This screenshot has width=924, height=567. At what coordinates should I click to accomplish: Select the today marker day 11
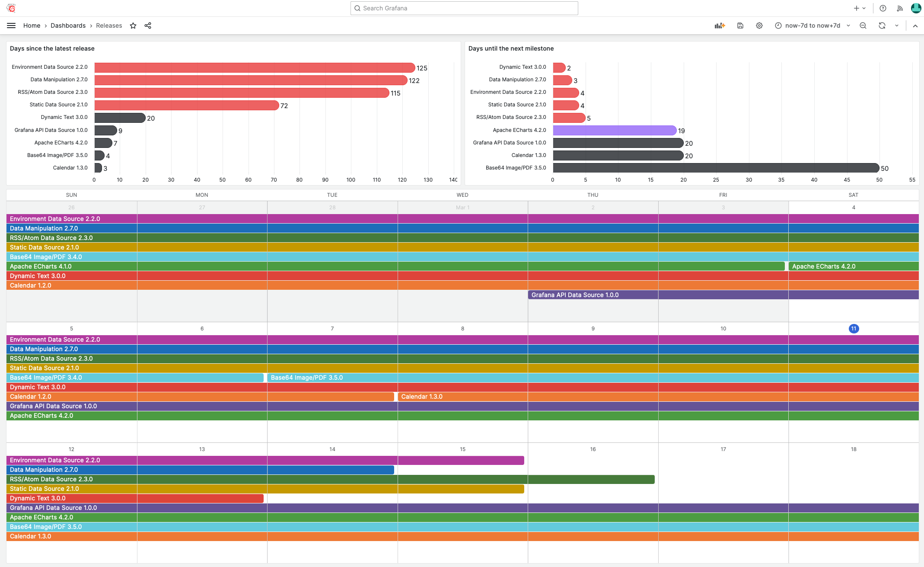(x=854, y=329)
